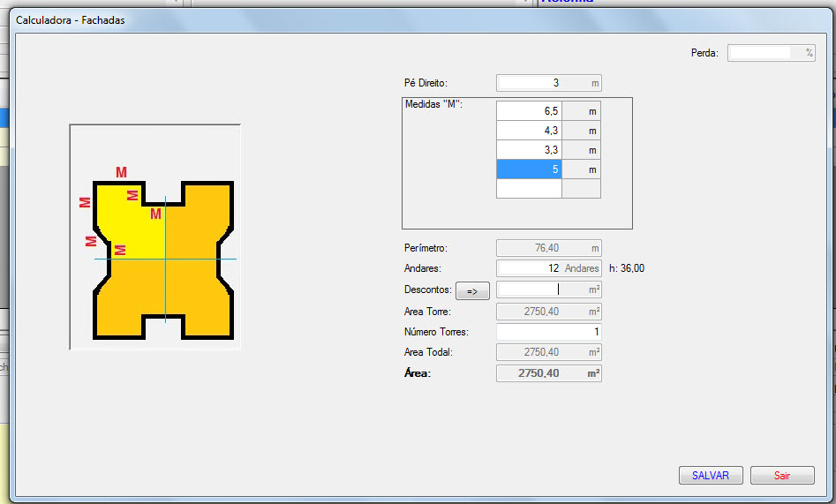Image resolution: width=836 pixels, height=504 pixels.
Task: Select the 6,5 measurement cell
Action: coord(529,111)
